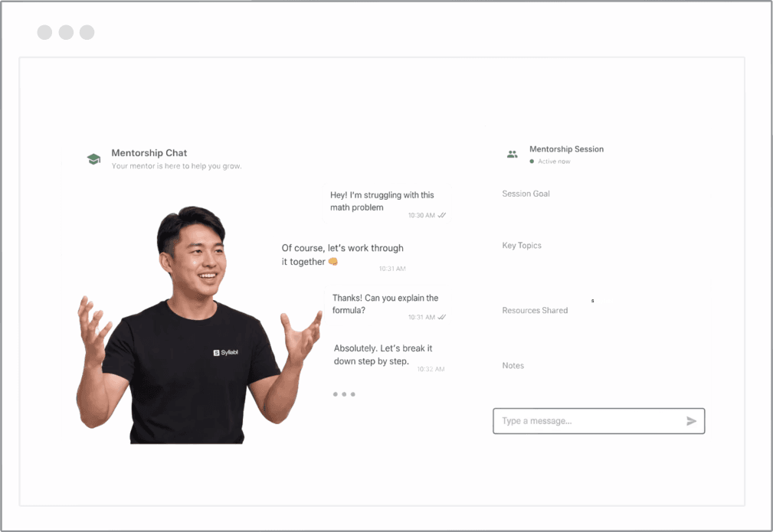The width and height of the screenshot is (773, 532).
Task: Click the Mentorship Chat title
Action: [x=149, y=152]
